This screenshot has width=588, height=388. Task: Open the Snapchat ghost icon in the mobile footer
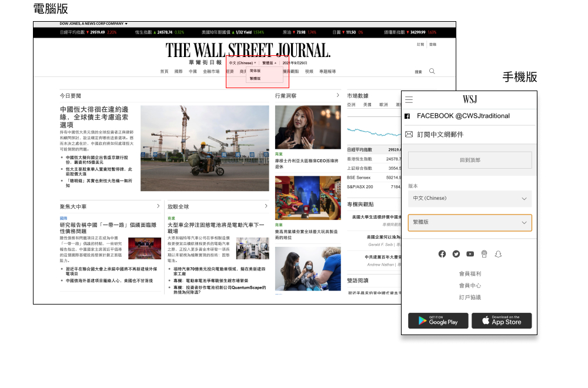[x=498, y=254]
